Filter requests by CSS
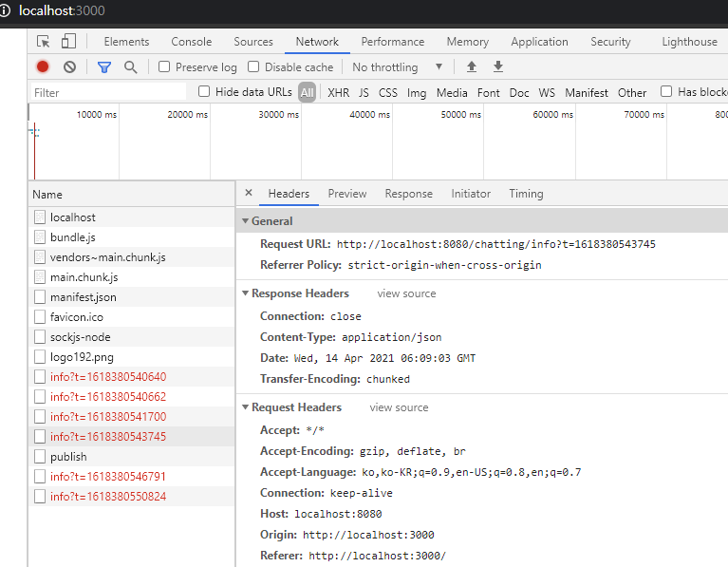Screen dimensions: 728x567 tap(388, 93)
